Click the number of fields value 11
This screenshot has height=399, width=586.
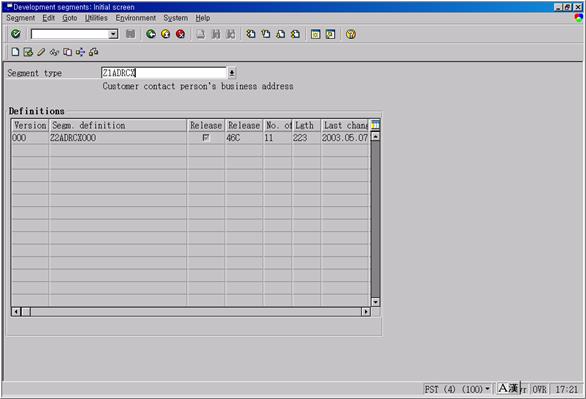click(x=278, y=138)
